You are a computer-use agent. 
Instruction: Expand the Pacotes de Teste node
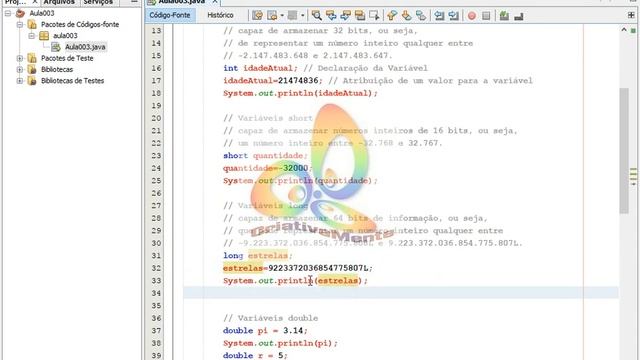pos(20,58)
